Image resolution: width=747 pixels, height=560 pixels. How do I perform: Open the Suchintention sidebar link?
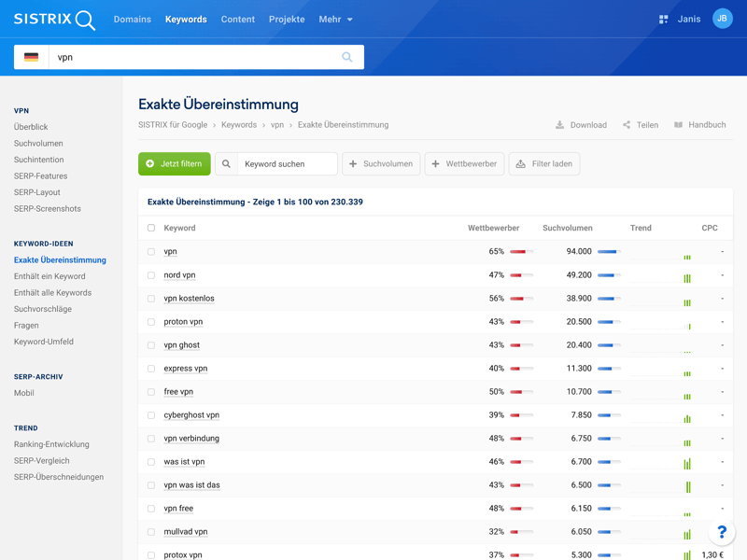(x=40, y=160)
